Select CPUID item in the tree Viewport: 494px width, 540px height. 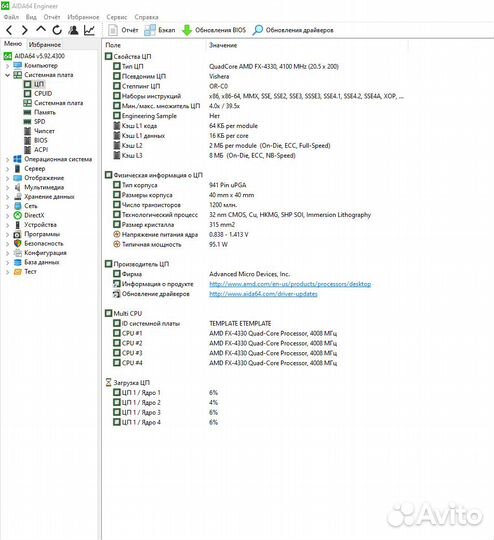(38, 93)
